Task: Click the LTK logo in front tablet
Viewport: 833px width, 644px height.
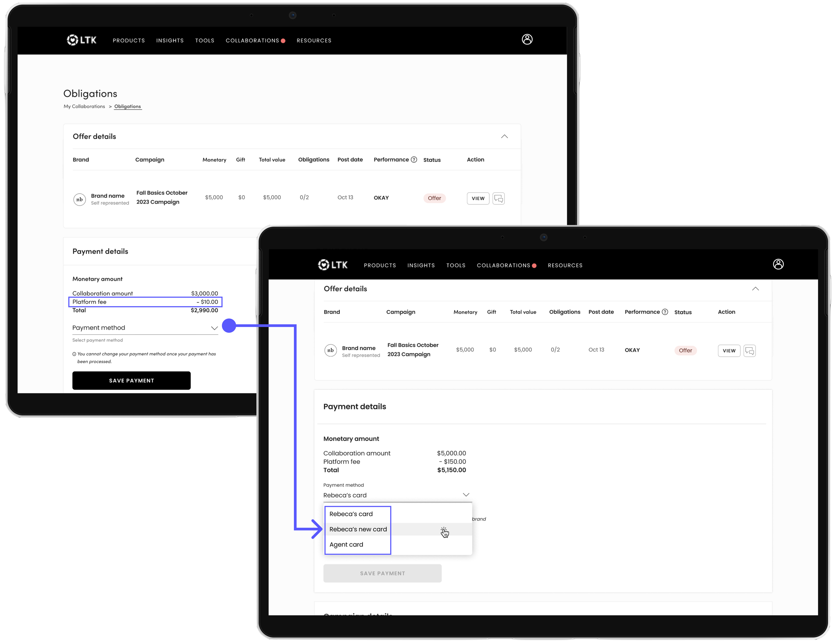Action: click(333, 265)
